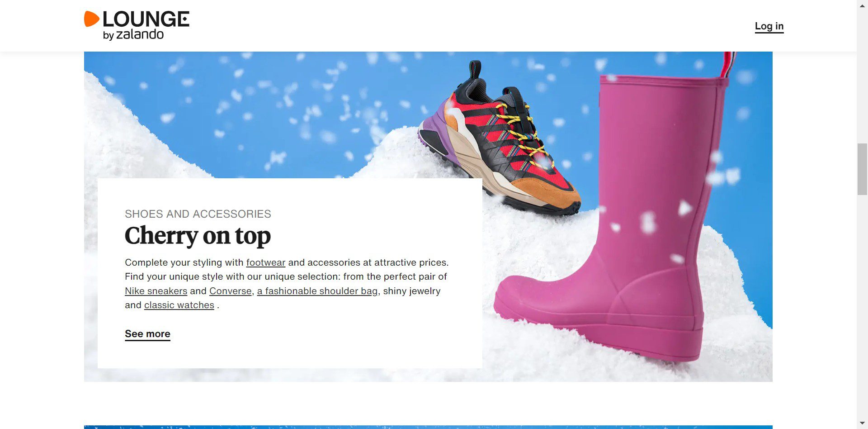Click the next blue banner at page bottom
The width and height of the screenshot is (868, 429).
coord(428,427)
